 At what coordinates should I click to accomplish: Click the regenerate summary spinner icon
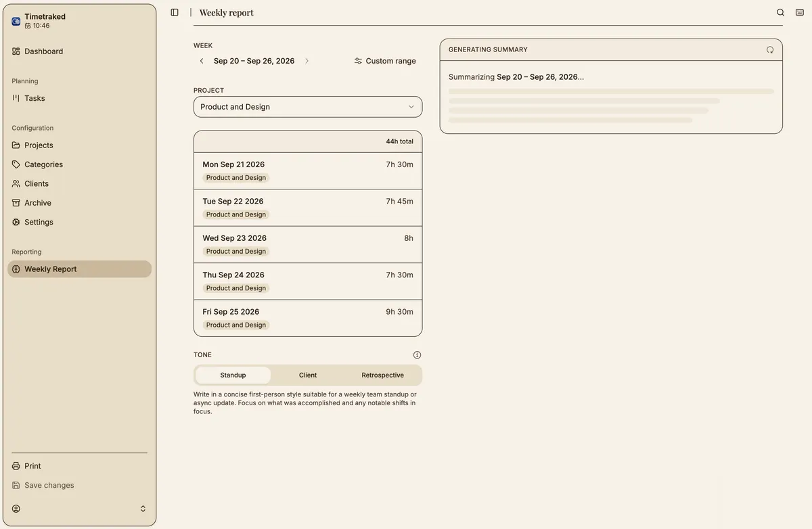click(x=770, y=49)
